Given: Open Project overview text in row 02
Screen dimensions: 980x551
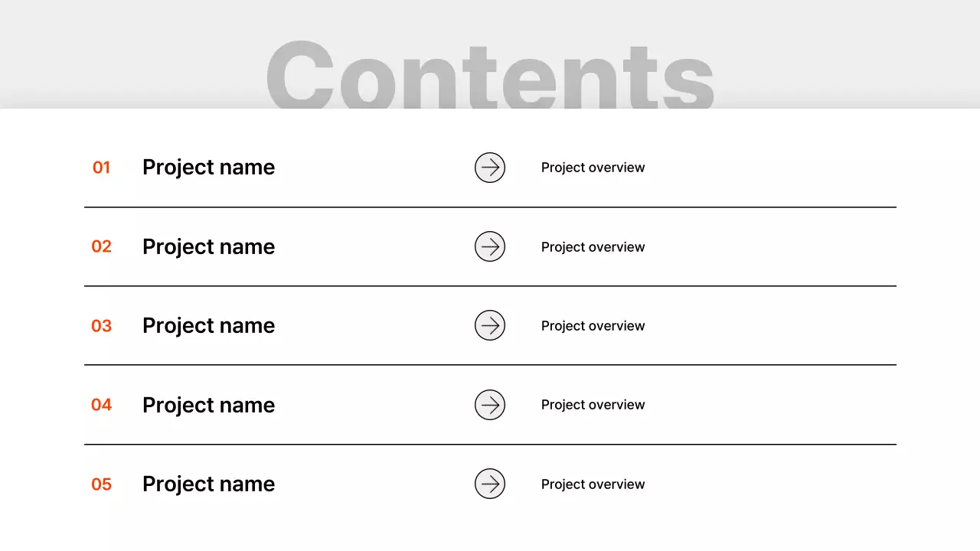Looking at the screenshot, I should [593, 247].
